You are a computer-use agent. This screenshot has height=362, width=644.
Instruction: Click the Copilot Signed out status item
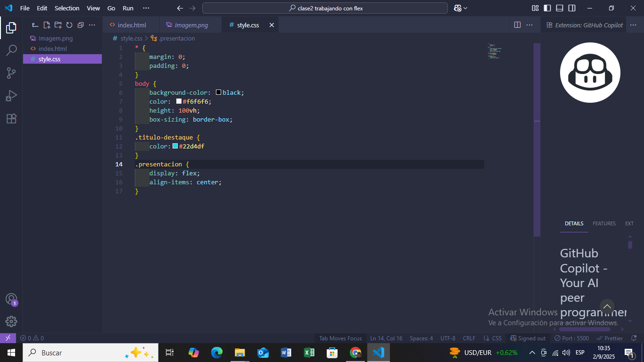[528, 338]
